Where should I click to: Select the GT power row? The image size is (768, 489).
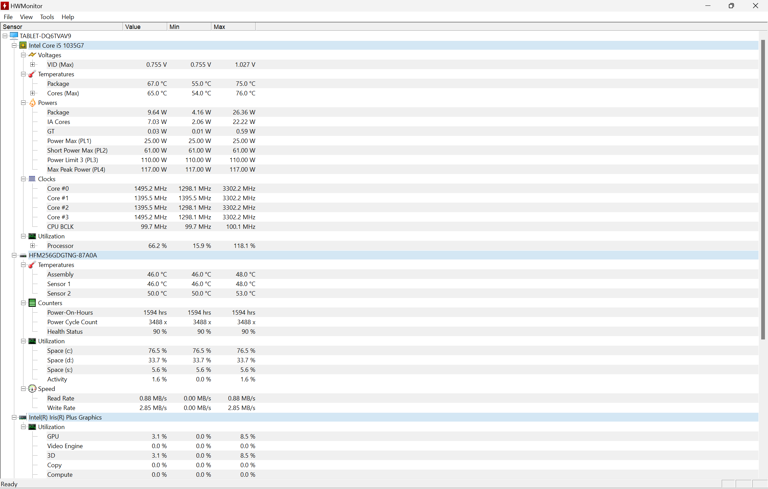pyautogui.click(x=379, y=131)
